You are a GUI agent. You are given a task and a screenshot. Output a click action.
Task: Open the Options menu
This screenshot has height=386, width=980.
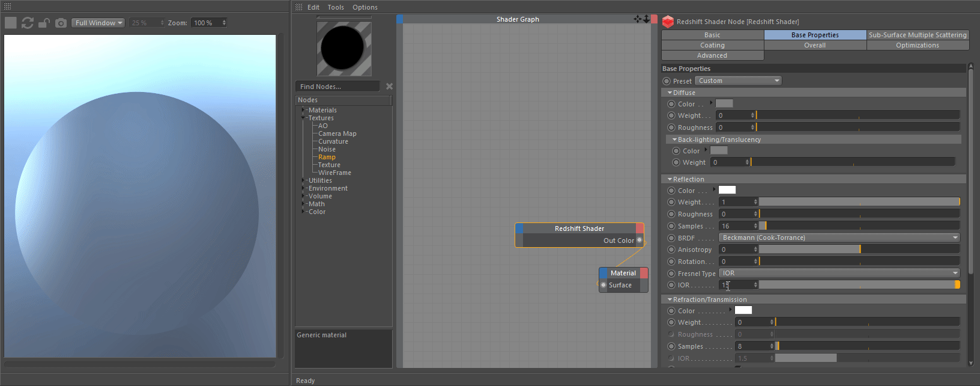(x=365, y=7)
